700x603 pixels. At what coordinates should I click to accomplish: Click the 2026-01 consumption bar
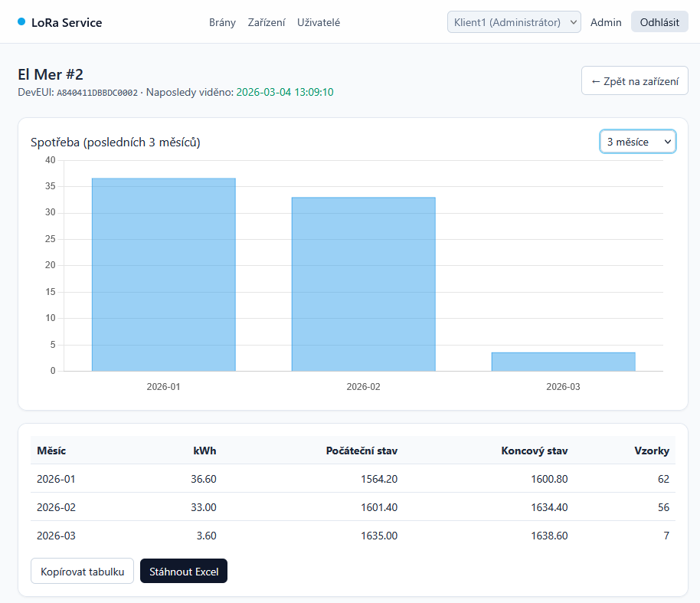pos(164,274)
